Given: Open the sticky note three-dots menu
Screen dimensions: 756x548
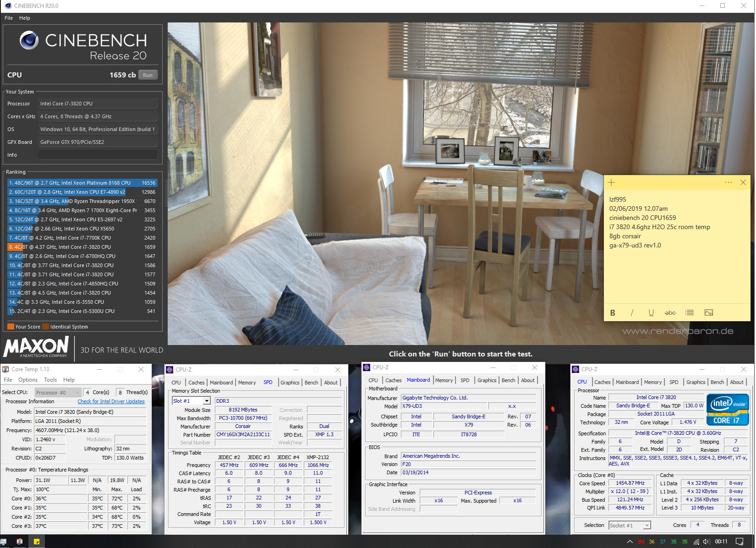Looking at the screenshot, I should click(728, 182).
